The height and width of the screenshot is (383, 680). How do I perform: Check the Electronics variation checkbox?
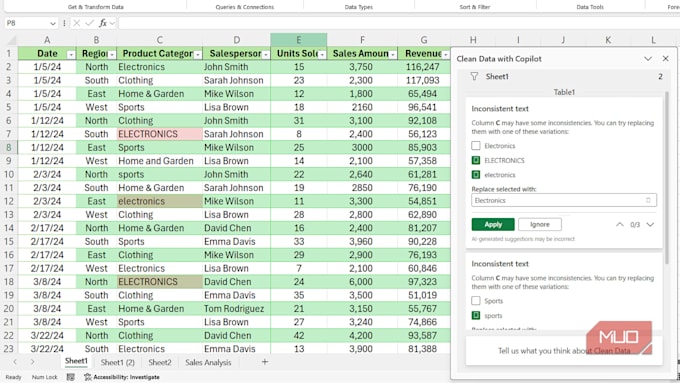[x=476, y=146]
